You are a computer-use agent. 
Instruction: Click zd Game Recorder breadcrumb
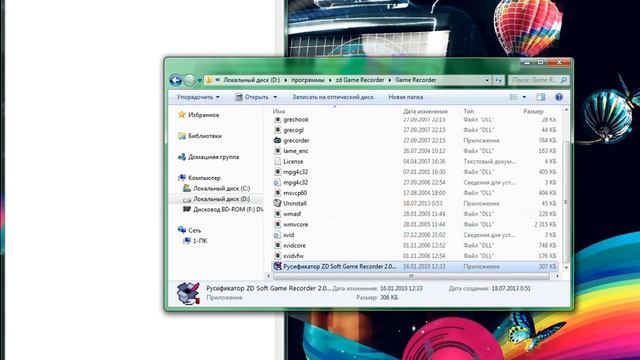tap(360, 80)
